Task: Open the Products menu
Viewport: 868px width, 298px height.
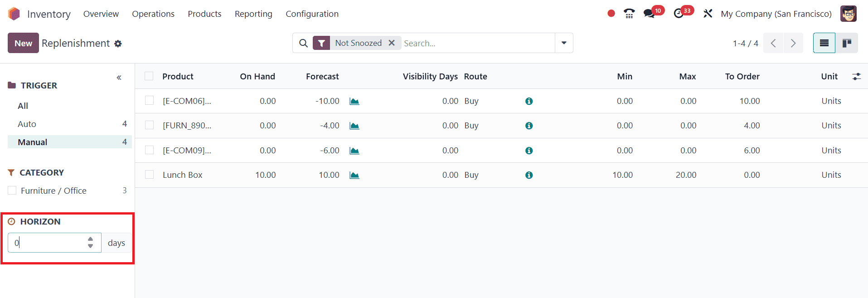Action: [x=204, y=14]
